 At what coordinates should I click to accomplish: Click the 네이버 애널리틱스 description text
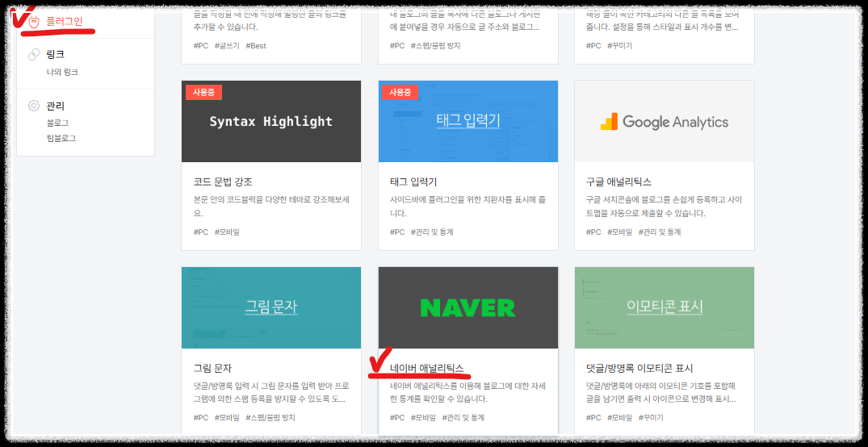468,392
